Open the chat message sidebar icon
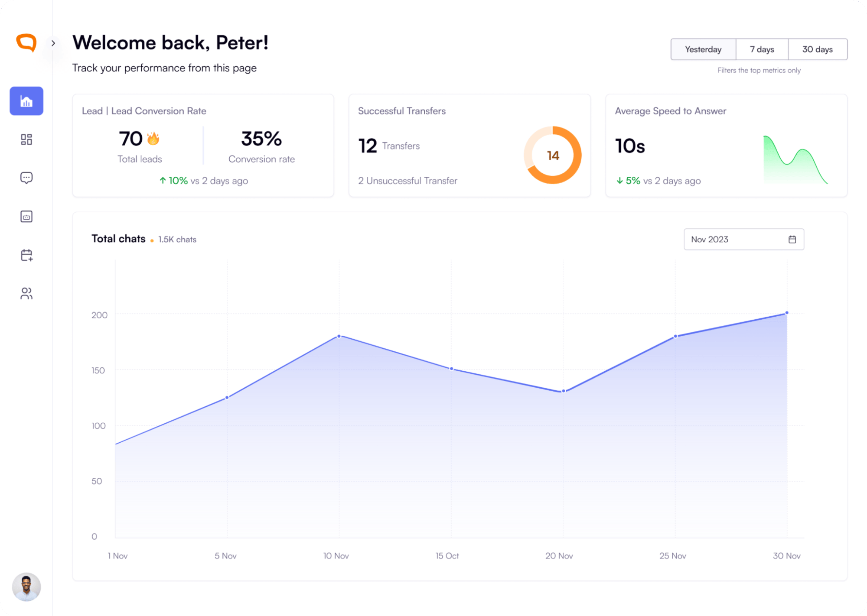867x616 pixels. click(x=26, y=178)
